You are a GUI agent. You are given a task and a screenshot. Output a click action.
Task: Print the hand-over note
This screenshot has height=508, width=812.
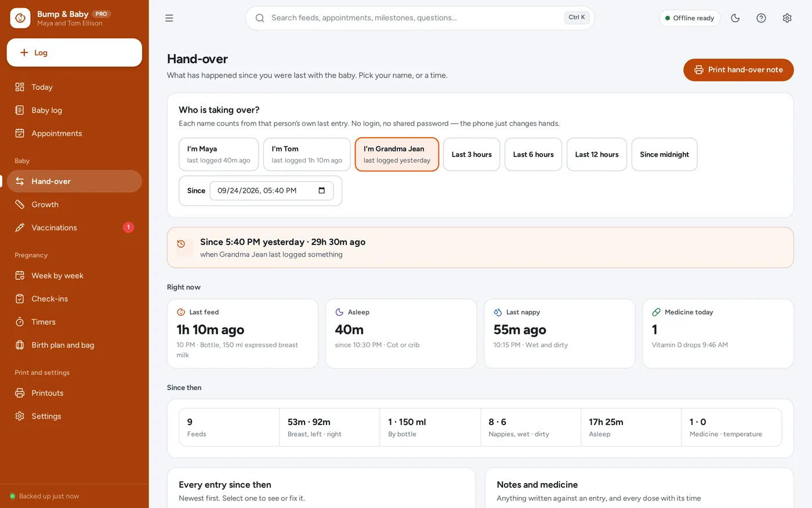[x=738, y=70]
